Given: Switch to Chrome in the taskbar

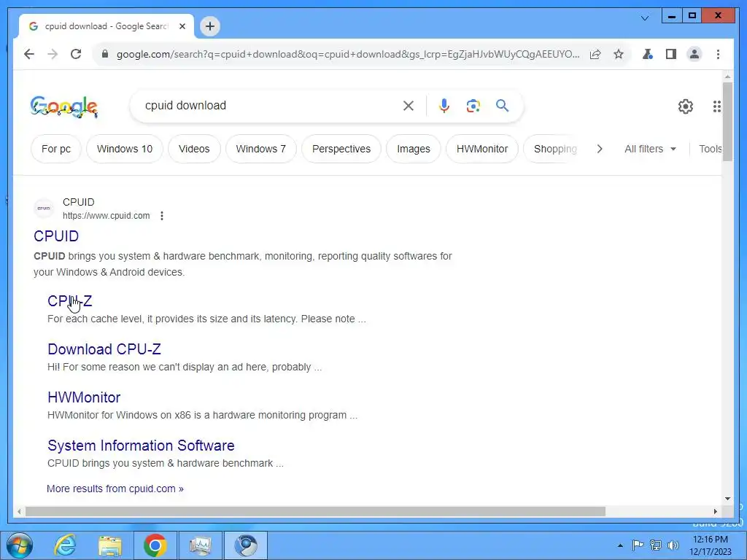Looking at the screenshot, I should point(155,545).
